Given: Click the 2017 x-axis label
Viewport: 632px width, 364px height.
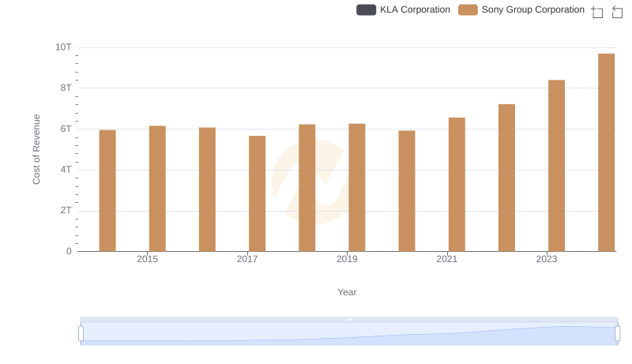Looking at the screenshot, I should pyautogui.click(x=247, y=259).
